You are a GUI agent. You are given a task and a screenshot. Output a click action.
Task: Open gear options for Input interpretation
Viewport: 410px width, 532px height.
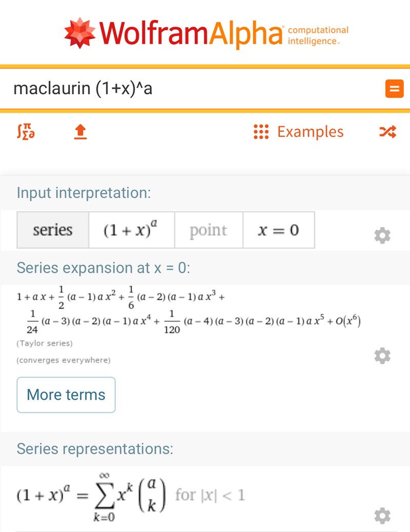click(382, 235)
